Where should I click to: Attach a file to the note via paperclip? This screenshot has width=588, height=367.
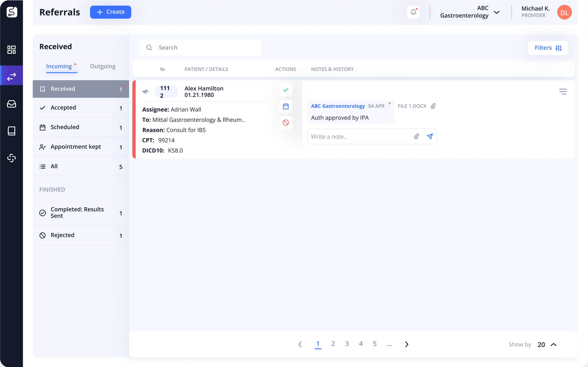pyautogui.click(x=416, y=137)
